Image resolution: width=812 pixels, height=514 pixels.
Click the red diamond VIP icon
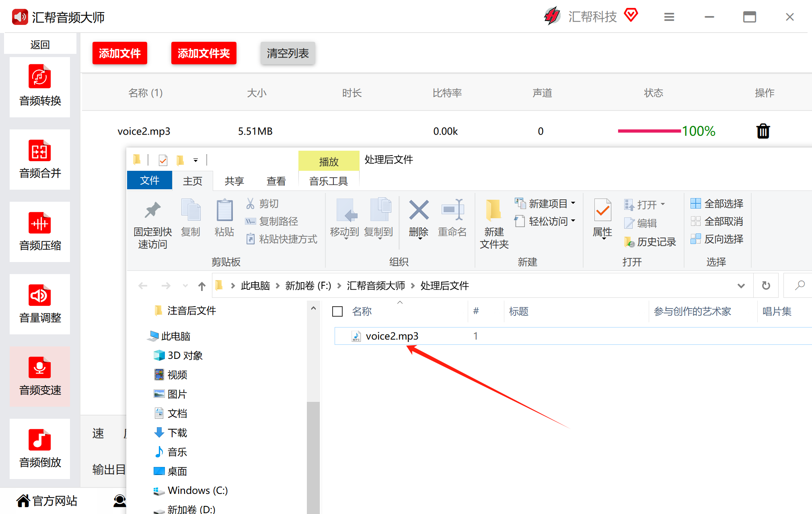click(x=631, y=15)
